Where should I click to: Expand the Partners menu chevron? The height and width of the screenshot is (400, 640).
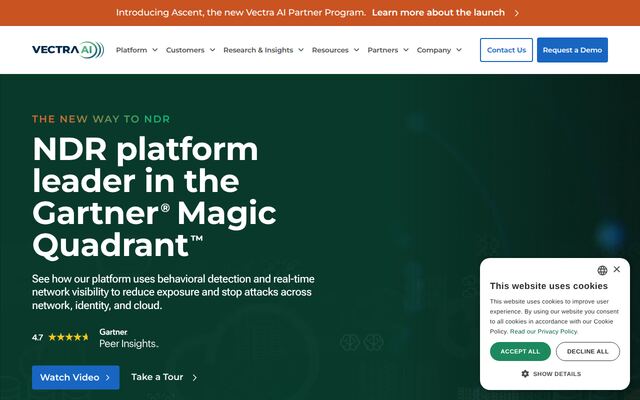click(406, 50)
